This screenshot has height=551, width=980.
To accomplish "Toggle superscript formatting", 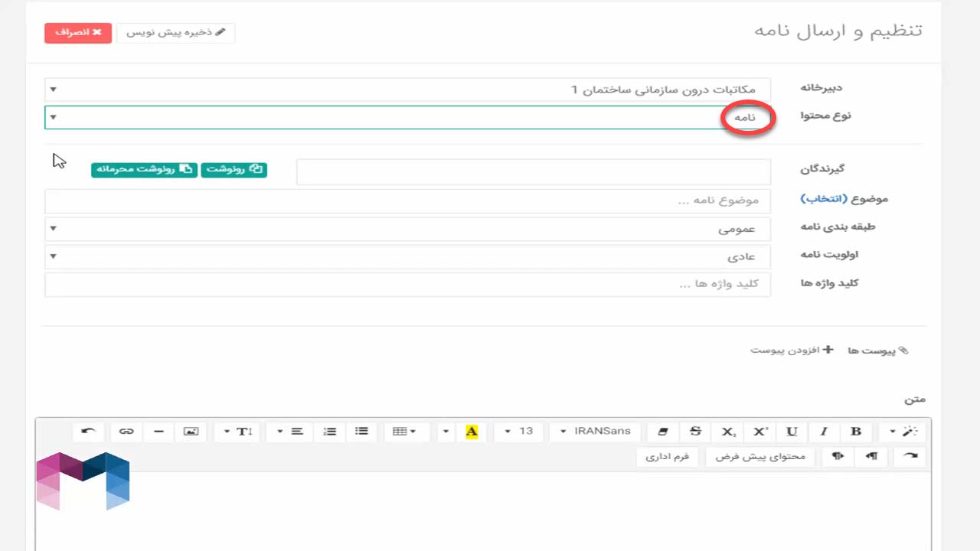I will [x=759, y=432].
